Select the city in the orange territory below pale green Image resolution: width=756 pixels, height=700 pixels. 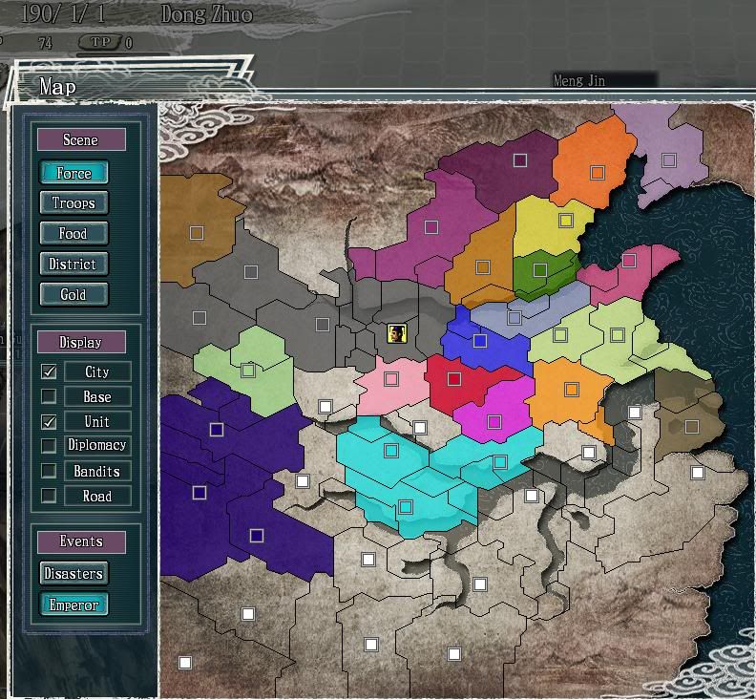coord(572,390)
